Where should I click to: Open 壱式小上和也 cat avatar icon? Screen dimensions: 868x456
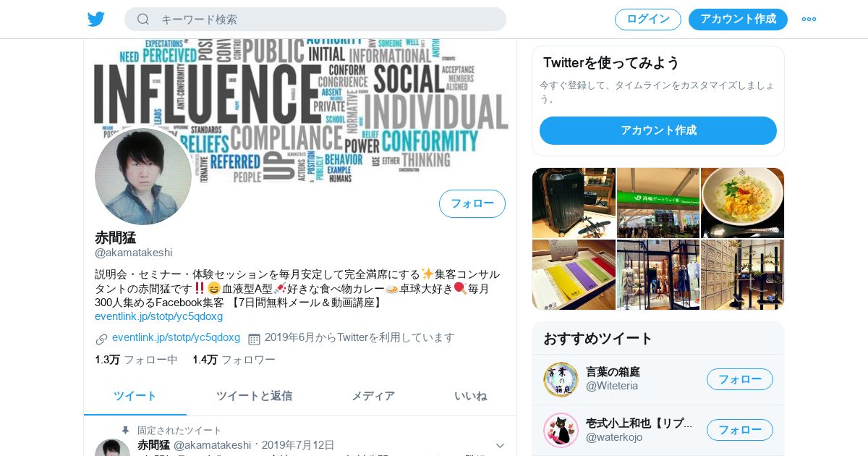click(561, 430)
